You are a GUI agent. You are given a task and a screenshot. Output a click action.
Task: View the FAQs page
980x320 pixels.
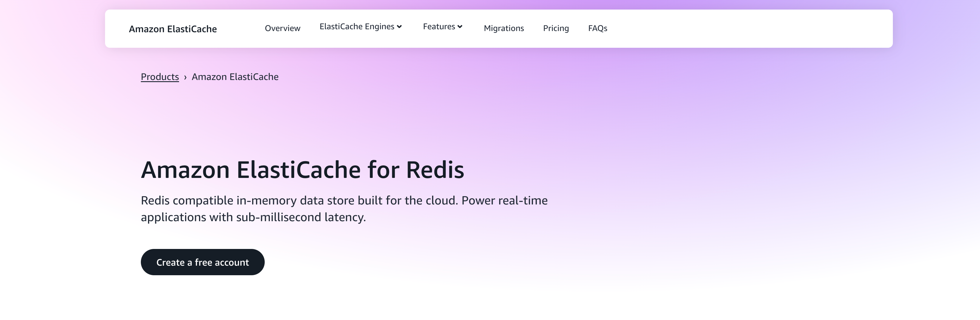pos(597,28)
